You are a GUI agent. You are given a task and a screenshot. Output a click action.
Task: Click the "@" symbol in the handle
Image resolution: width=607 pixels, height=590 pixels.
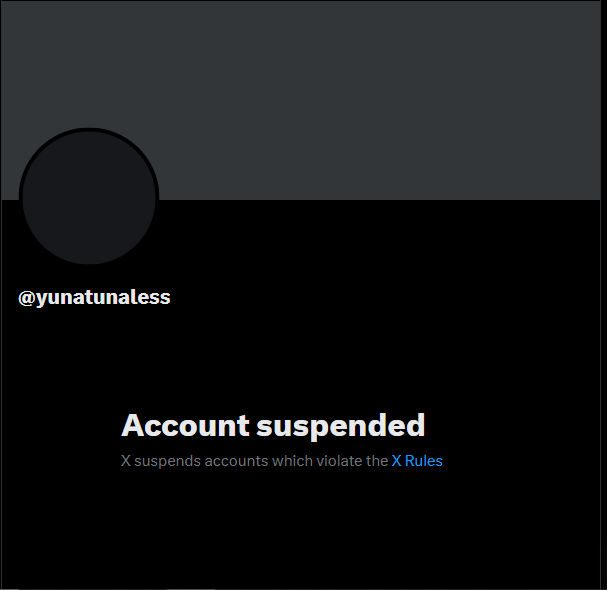coord(27,298)
